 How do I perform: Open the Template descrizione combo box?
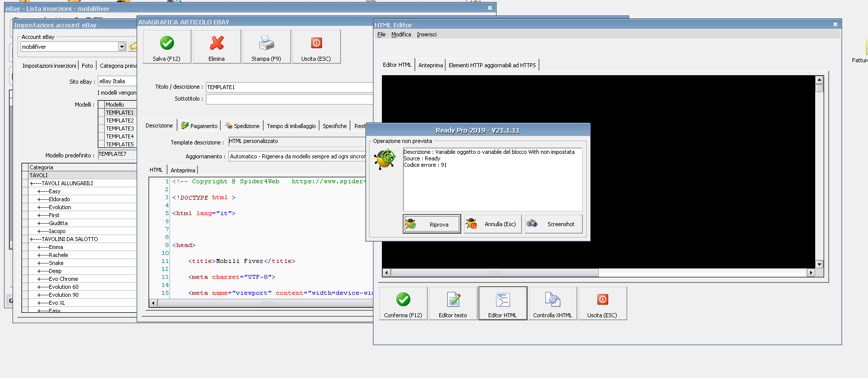pos(297,141)
